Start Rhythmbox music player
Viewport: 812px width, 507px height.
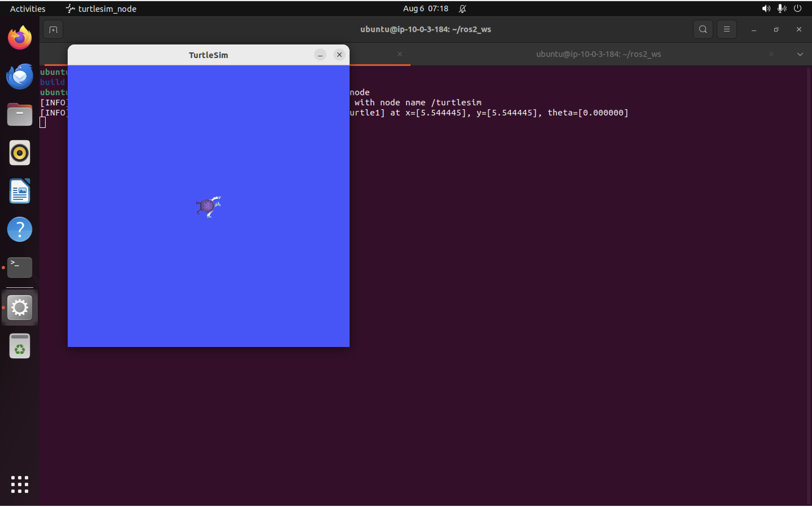tap(19, 153)
